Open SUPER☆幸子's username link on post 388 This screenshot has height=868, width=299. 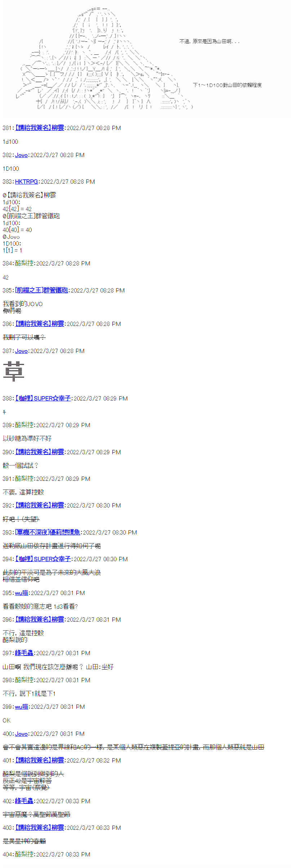coord(43,398)
